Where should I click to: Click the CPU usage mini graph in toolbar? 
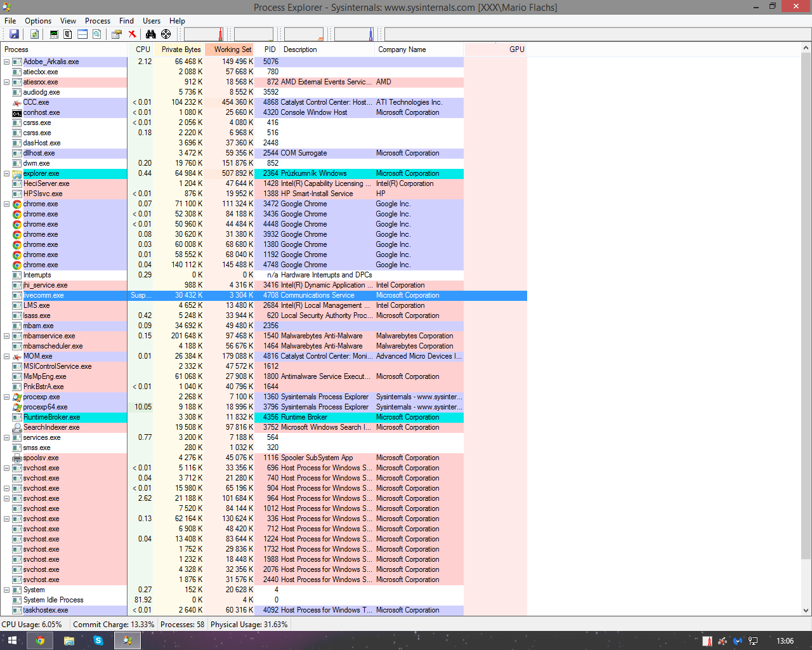204,34
